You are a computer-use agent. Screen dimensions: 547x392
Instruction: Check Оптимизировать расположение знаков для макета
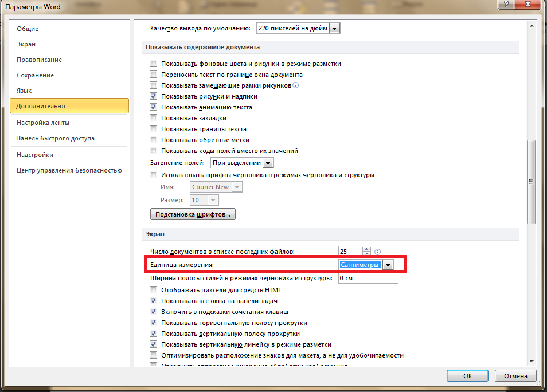tap(153, 355)
